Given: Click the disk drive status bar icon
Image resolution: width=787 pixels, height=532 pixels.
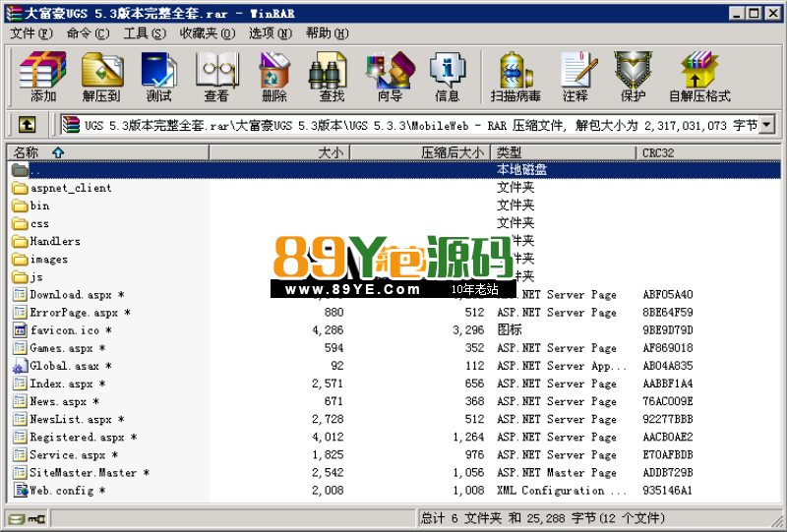Looking at the screenshot, I should click(x=16, y=518).
